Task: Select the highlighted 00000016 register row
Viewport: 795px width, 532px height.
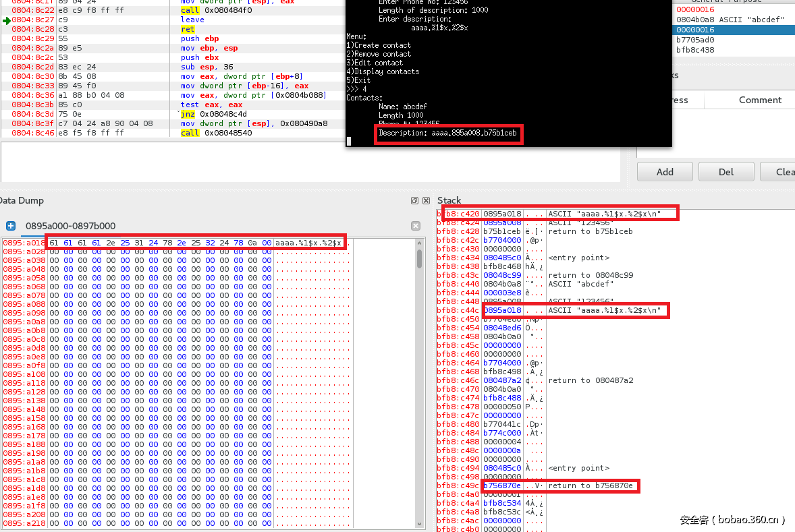Action: pyautogui.click(x=695, y=30)
